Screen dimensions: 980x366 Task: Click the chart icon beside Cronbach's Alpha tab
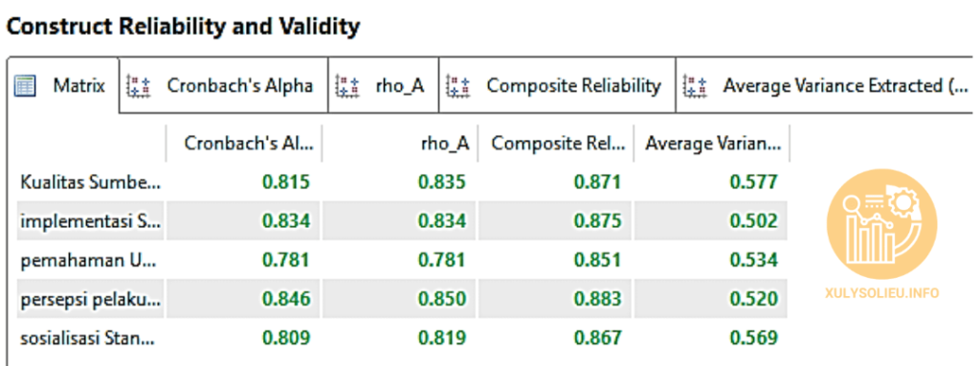click(x=138, y=85)
